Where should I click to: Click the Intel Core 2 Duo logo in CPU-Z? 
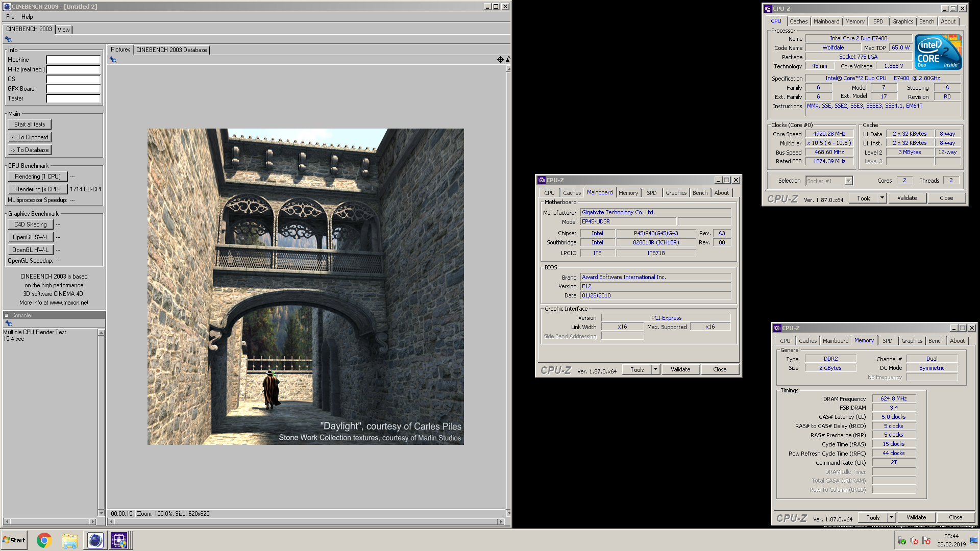[x=938, y=52]
